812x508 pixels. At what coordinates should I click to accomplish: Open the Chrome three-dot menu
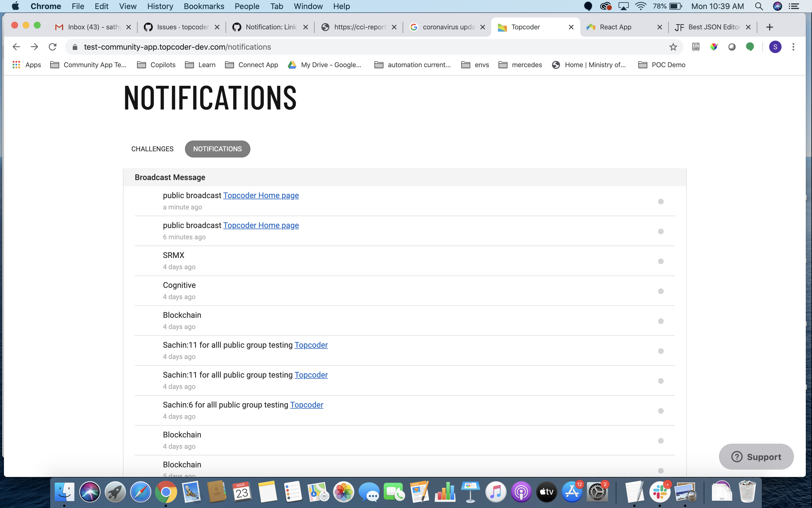pos(793,47)
